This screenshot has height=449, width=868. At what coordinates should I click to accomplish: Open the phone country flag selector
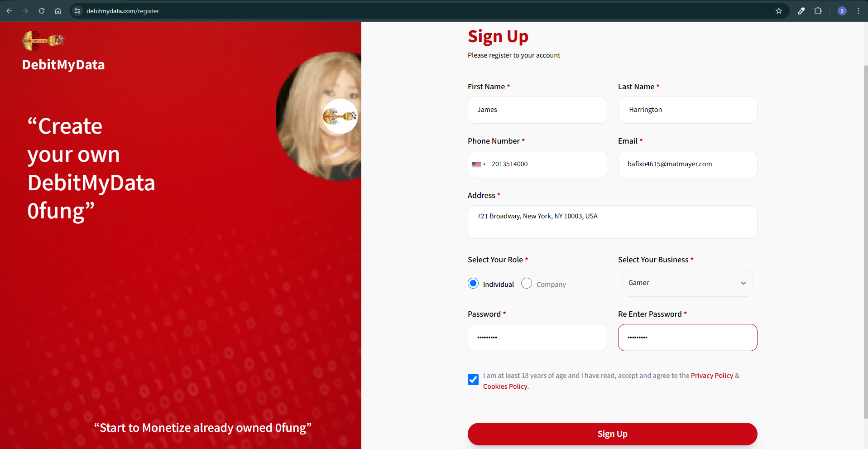click(x=479, y=164)
